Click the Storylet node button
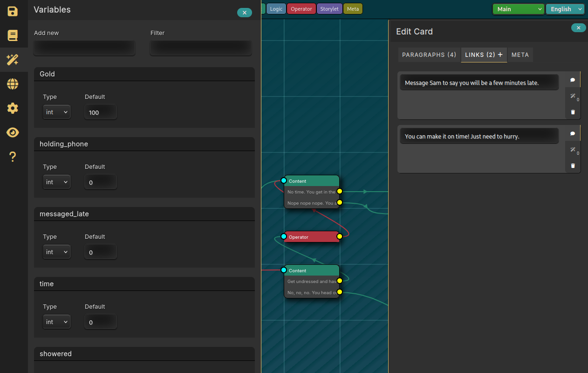Viewport: 588px width, 373px height. 329,9
